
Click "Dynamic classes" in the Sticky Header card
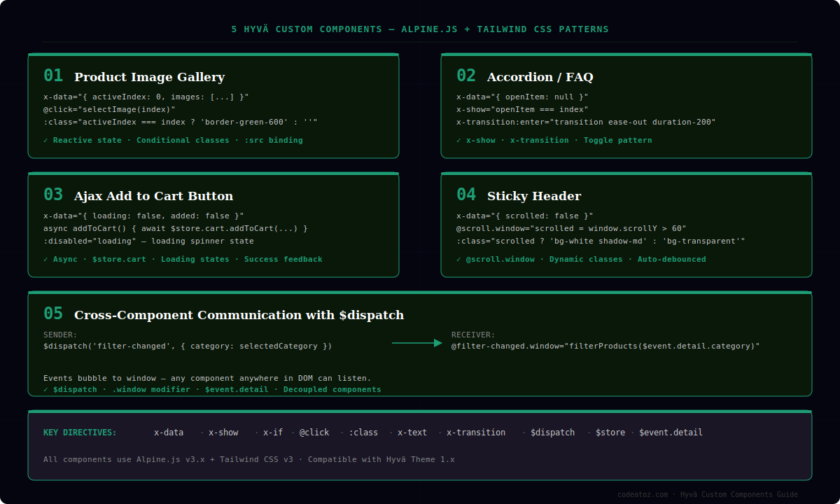tap(586, 259)
